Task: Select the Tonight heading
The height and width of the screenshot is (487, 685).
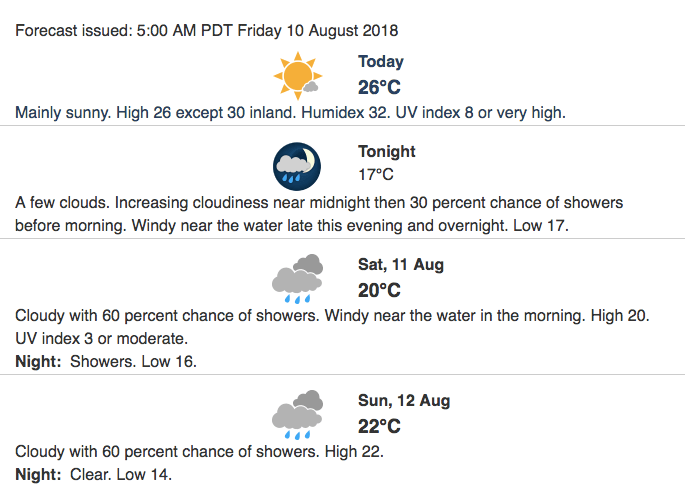Action: click(387, 151)
